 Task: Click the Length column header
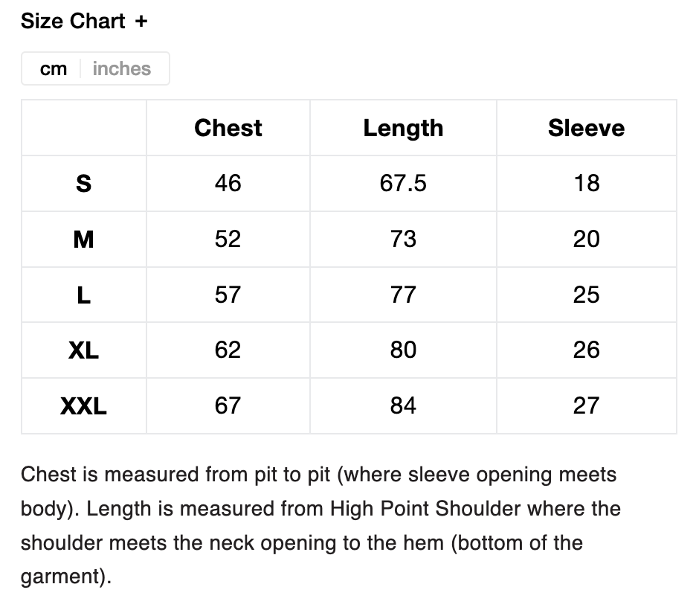pyautogui.click(x=403, y=128)
